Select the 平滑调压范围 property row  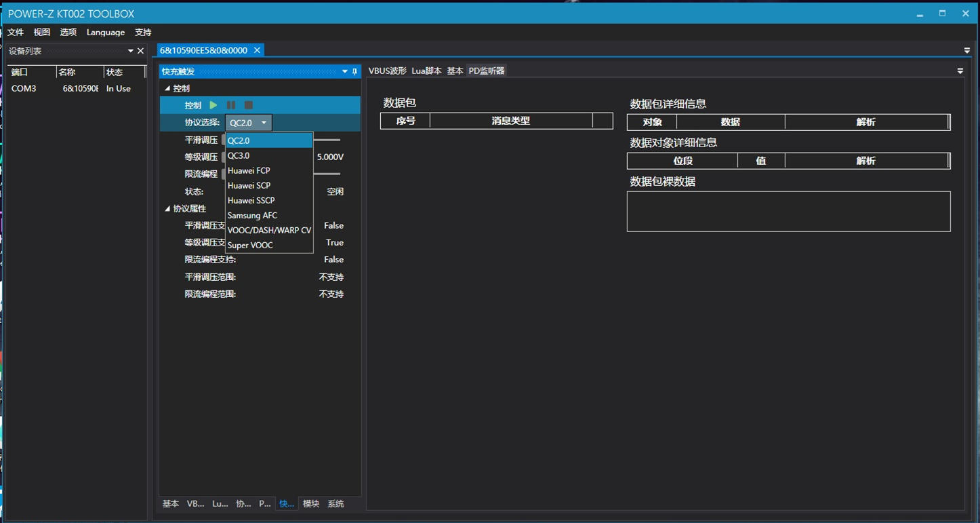tap(260, 277)
